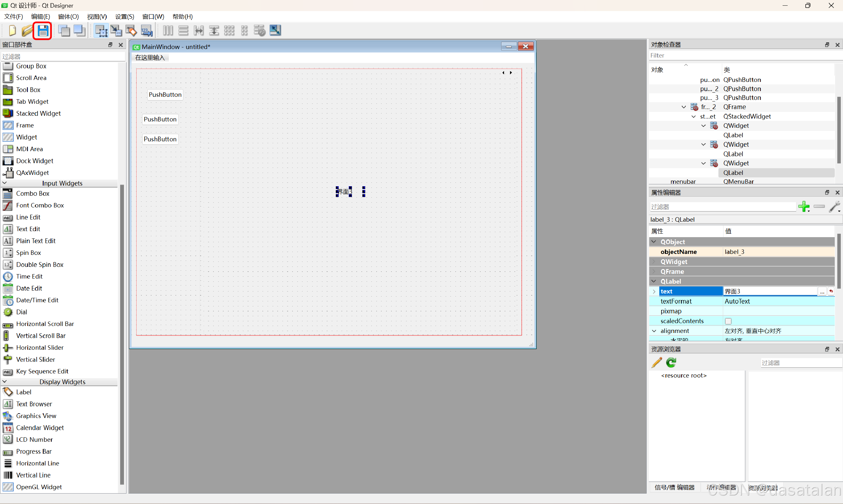843x504 pixels.
Task: Switch to the 信号/槽 编辑器 tab
Action: pyautogui.click(x=674, y=487)
